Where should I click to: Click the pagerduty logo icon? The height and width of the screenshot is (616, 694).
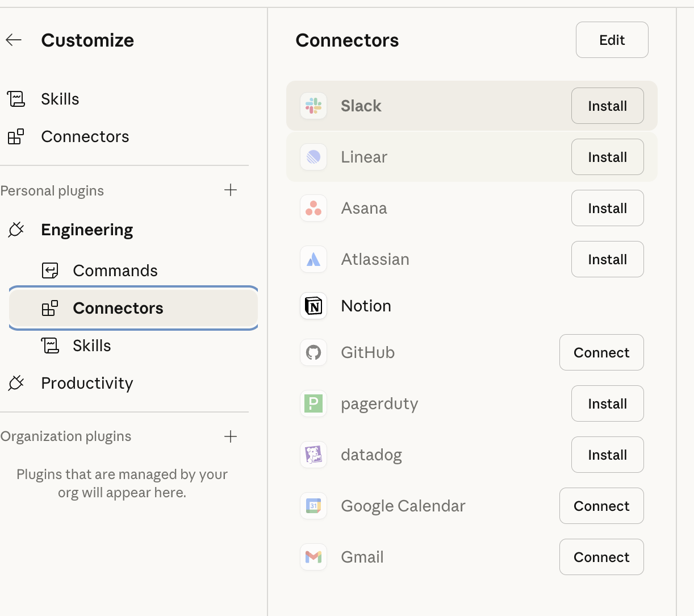point(313,403)
